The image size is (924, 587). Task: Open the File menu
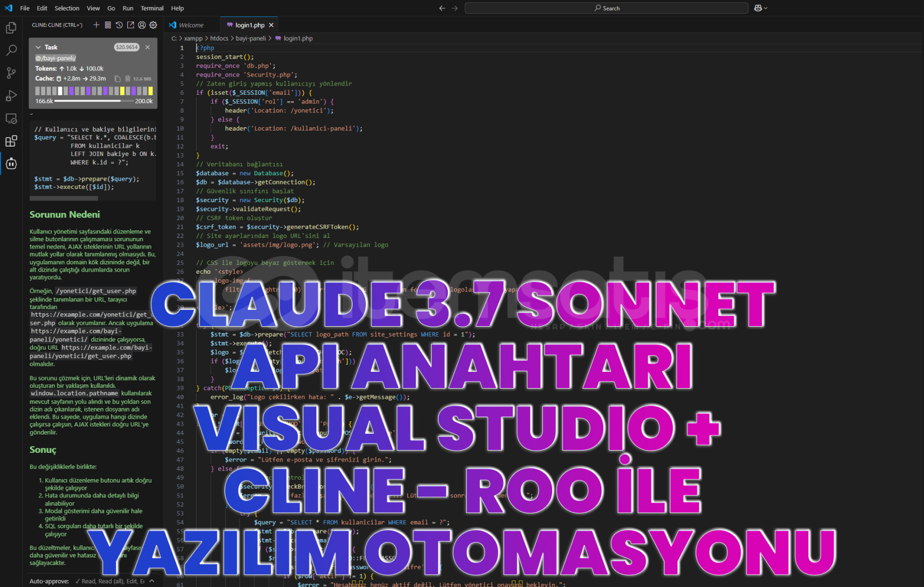click(x=24, y=8)
